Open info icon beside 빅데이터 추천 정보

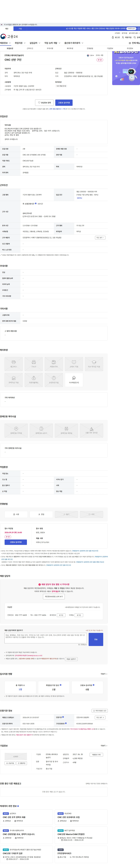click(18, 806)
